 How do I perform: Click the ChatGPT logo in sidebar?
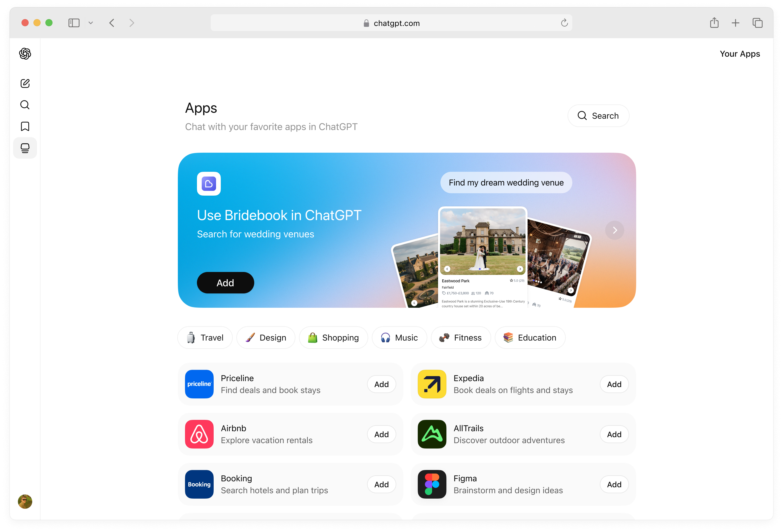pyautogui.click(x=25, y=54)
